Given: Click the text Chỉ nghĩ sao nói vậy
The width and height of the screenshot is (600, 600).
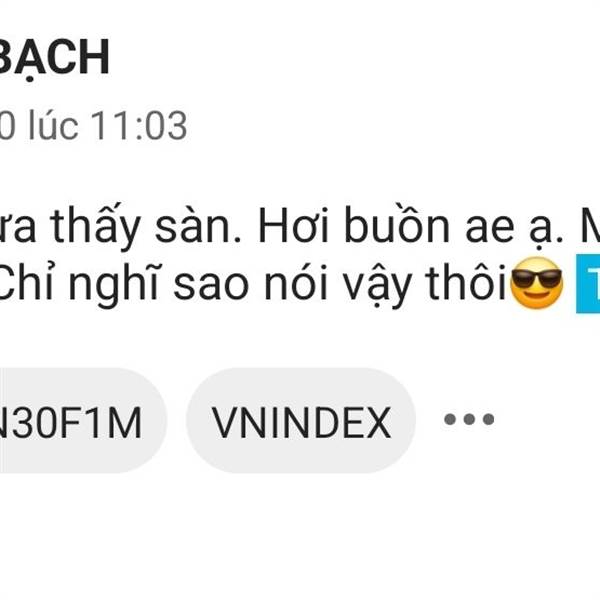Looking at the screenshot, I should (x=205, y=285).
